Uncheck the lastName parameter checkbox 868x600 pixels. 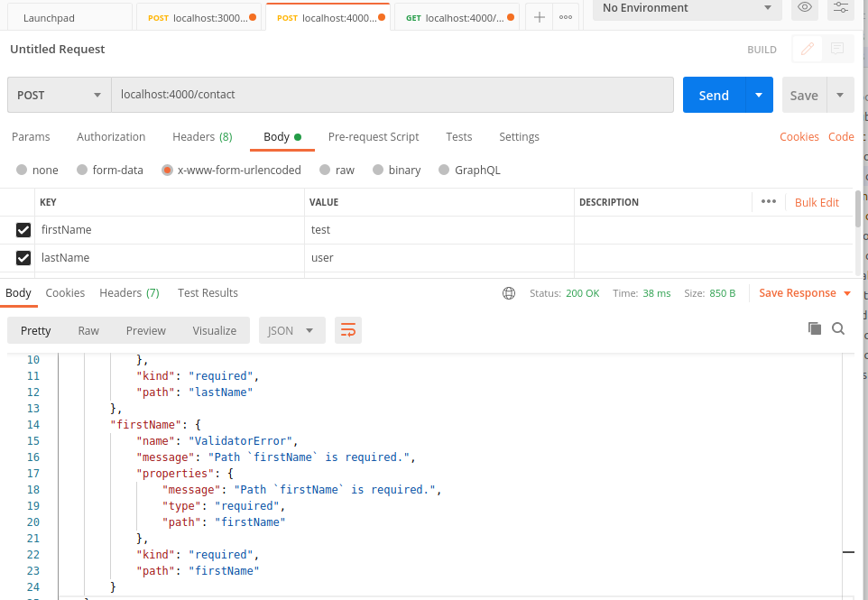click(23, 257)
